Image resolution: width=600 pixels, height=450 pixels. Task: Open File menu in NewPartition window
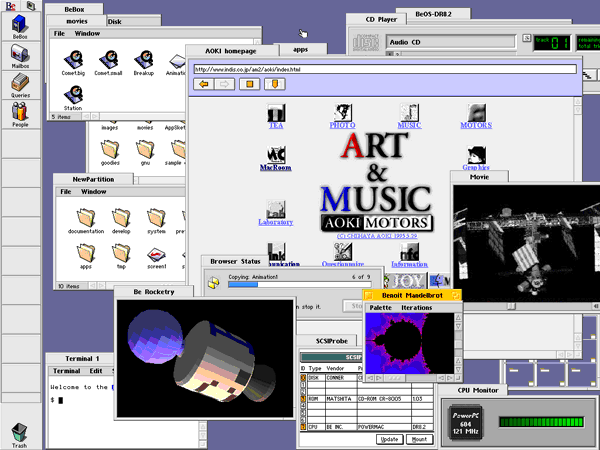pos(65,192)
